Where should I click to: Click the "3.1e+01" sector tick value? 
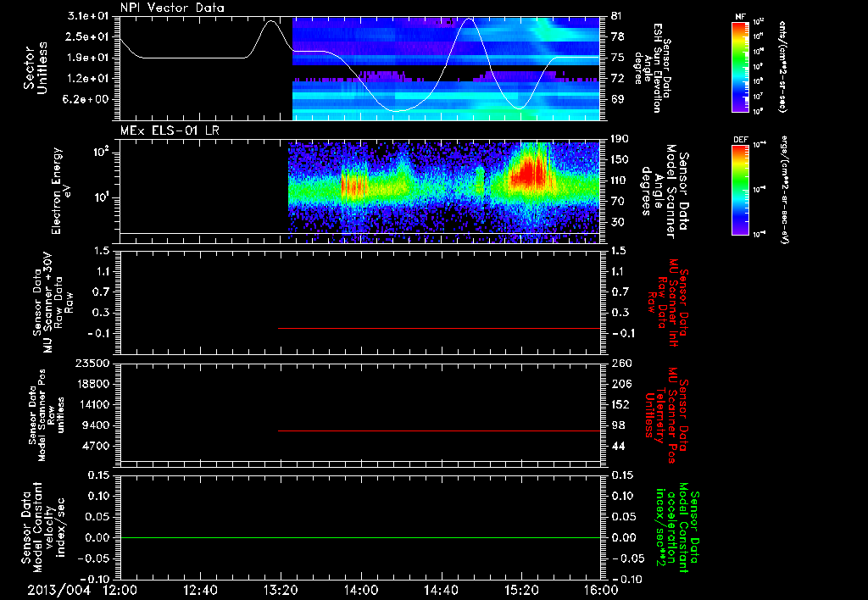pyautogui.click(x=88, y=16)
